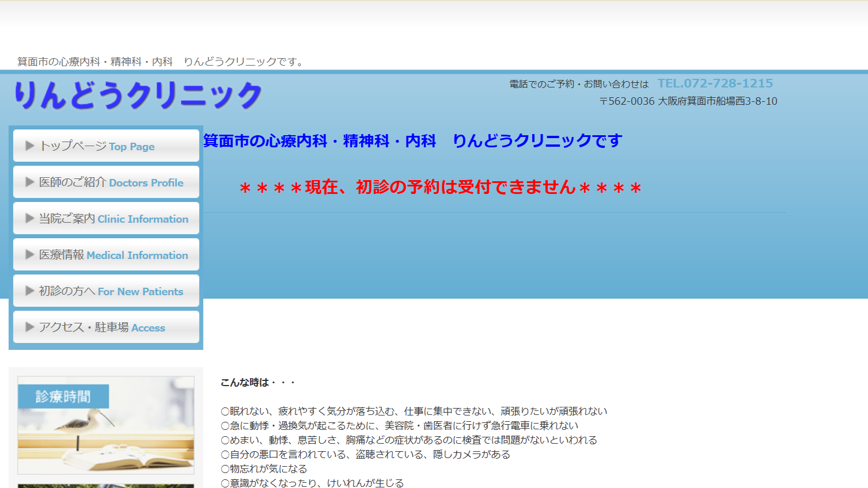Click the arrow icon beside 初診の方へ

click(x=30, y=291)
